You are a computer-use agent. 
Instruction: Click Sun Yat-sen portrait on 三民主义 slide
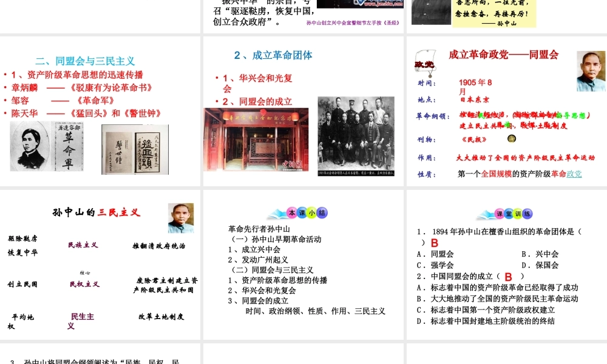coord(180,218)
